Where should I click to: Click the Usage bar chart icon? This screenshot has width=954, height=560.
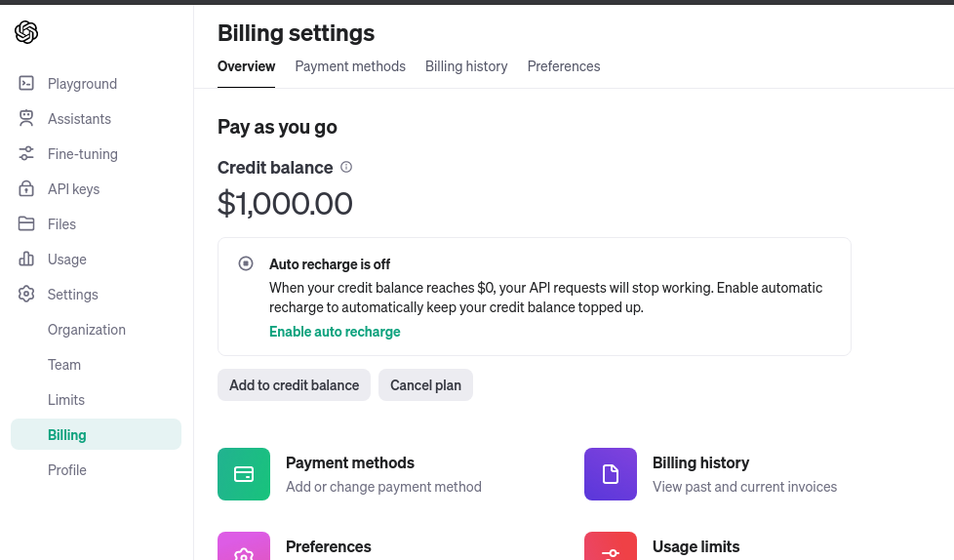coord(26,259)
